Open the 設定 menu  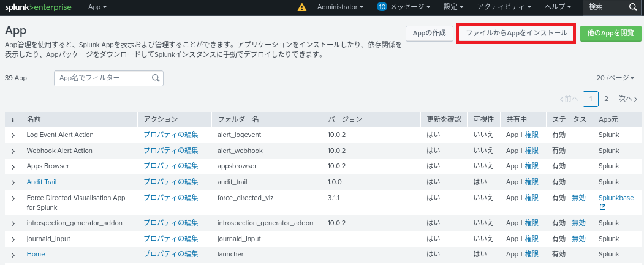point(454,7)
